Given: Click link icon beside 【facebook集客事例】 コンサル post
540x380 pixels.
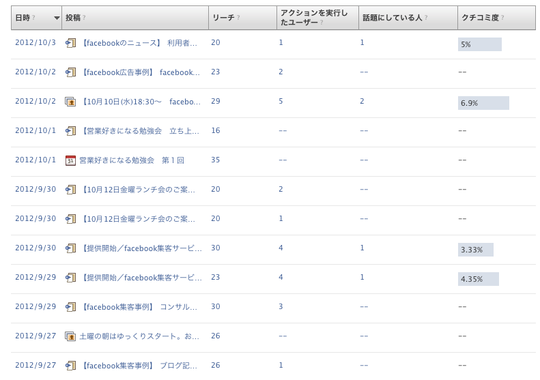Looking at the screenshot, I should click(71, 307).
